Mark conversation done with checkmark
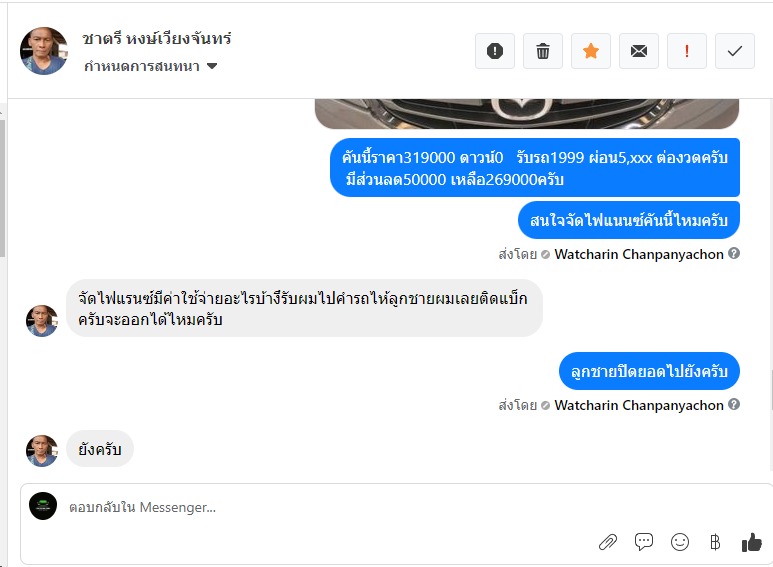 click(735, 51)
